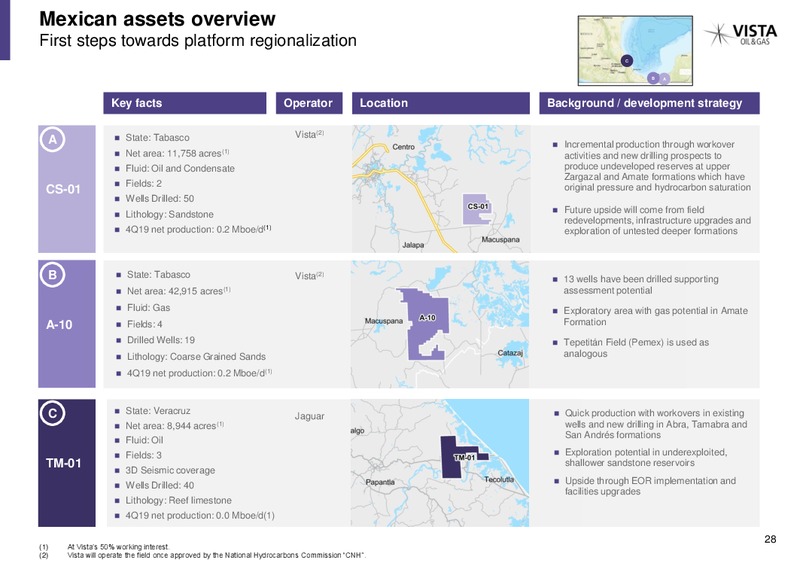Click the C marker on overview map
The image size is (800, 563).
[627, 61]
